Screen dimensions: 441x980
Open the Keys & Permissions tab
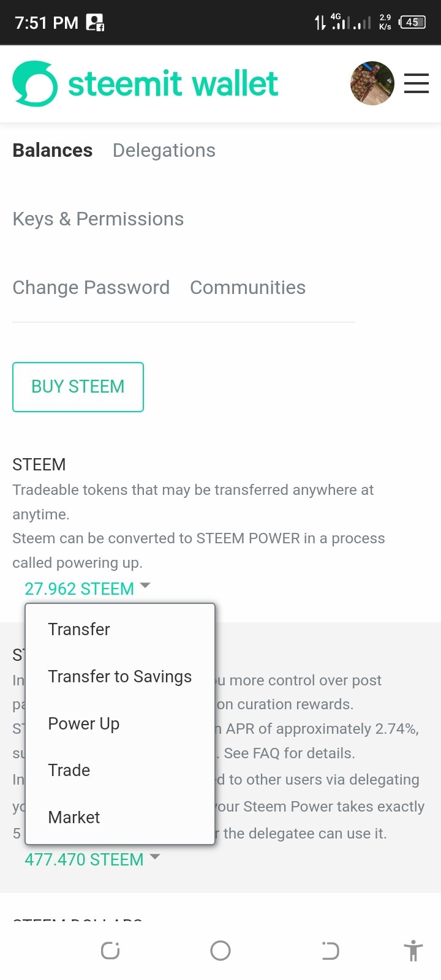click(98, 219)
